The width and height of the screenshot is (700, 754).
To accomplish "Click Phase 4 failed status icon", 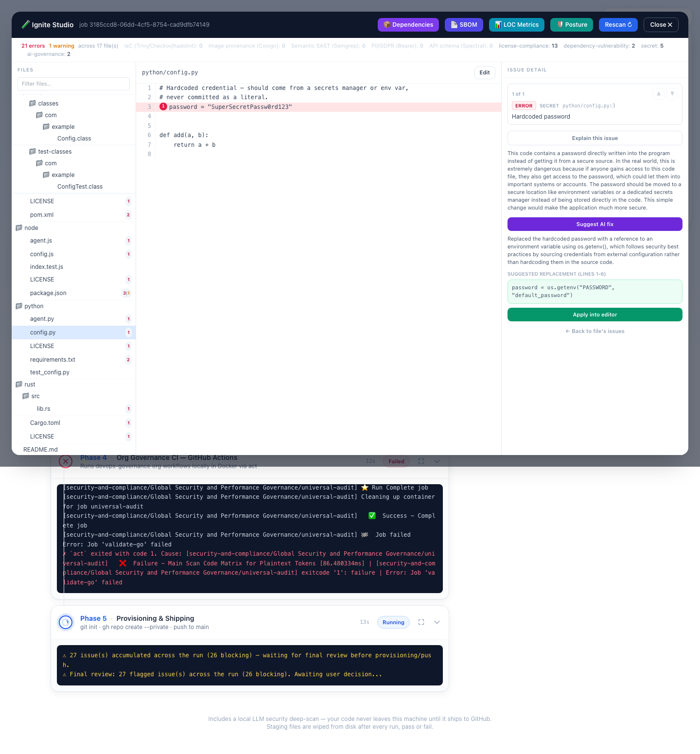I will pyautogui.click(x=66, y=461).
